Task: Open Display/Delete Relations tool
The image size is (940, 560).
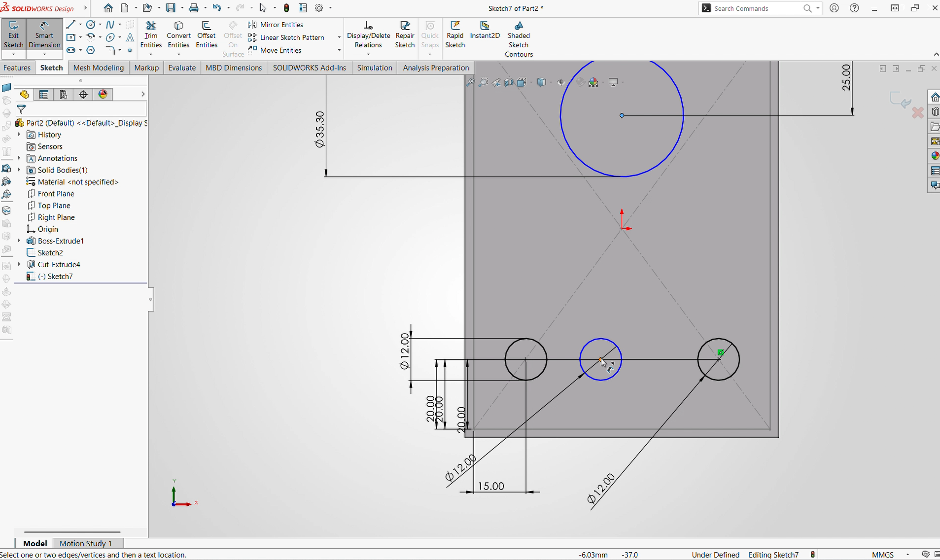Action: pyautogui.click(x=368, y=35)
